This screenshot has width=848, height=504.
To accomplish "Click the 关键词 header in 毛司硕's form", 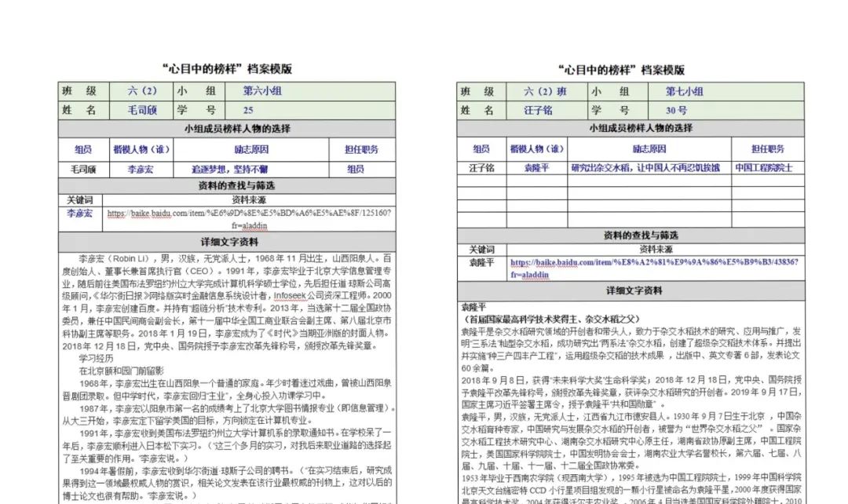I will [79, 199].
